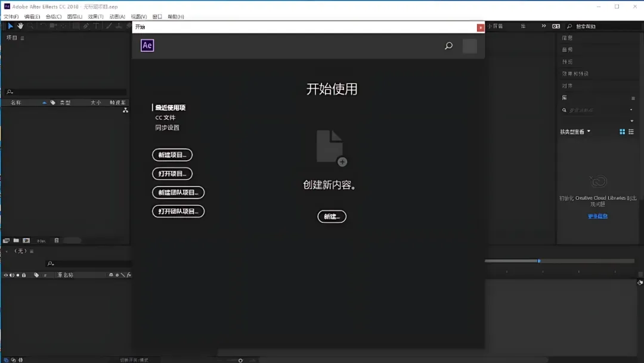Toggle Transfer Controls pane icon at timeline bottom
Image resolution: width=644 pixels, height=363 pixels.
14,360
